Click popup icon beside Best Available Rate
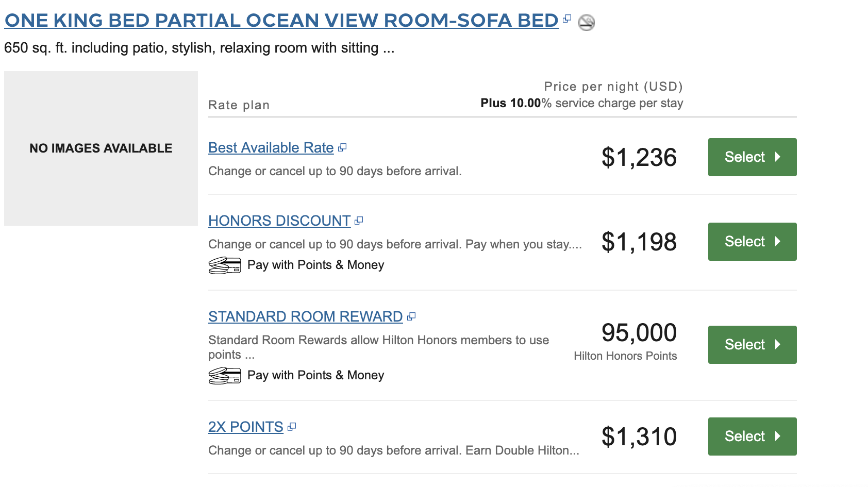The height and width of the screenshot is (487, 868). pyautogui.click(x=342, y=148)
